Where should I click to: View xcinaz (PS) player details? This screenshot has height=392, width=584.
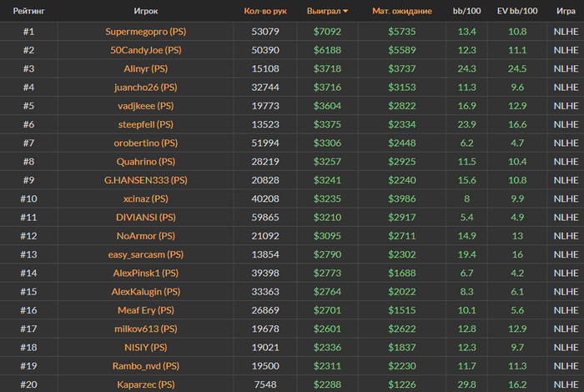(146, 199)
